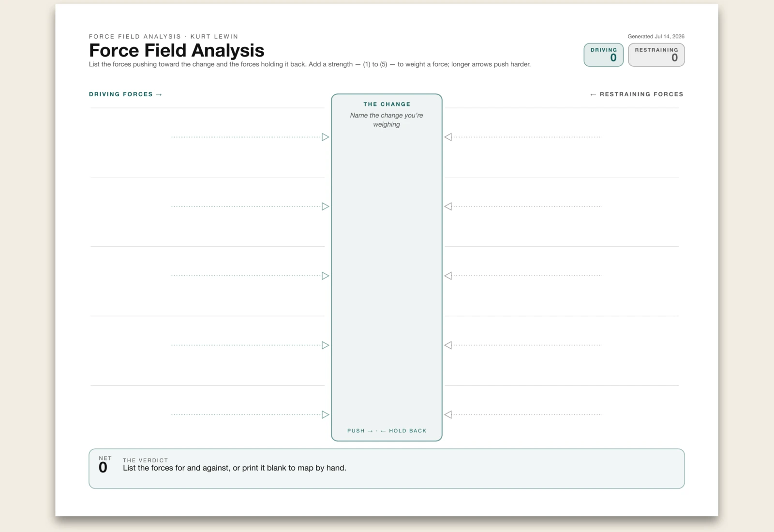Click the fifth restraining force arrowhead
The height and width of the screenshot is (532, 774).
point(448,414)
